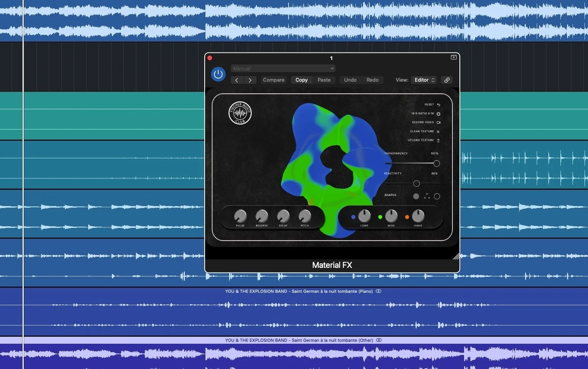Viewport: 588px width, 369px height.
Task: Open the Manual preset dropdown
Action: 283,68
